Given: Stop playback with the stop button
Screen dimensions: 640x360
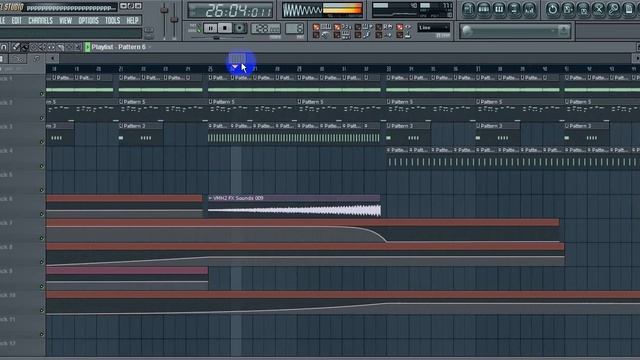Looking at the screenshot, I should [x=224, y=28].
